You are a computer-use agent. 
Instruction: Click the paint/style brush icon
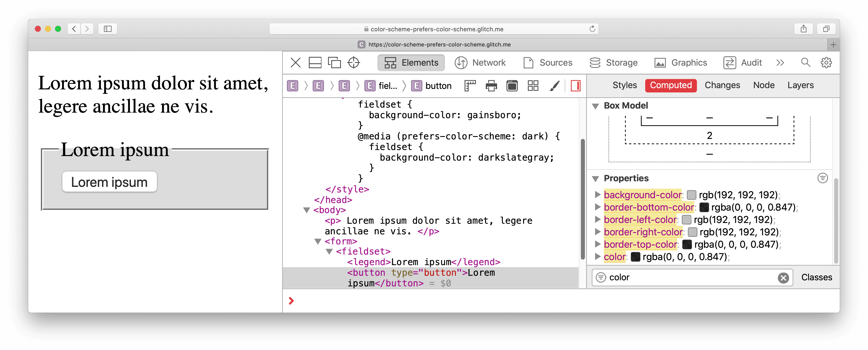click(554, 85)
